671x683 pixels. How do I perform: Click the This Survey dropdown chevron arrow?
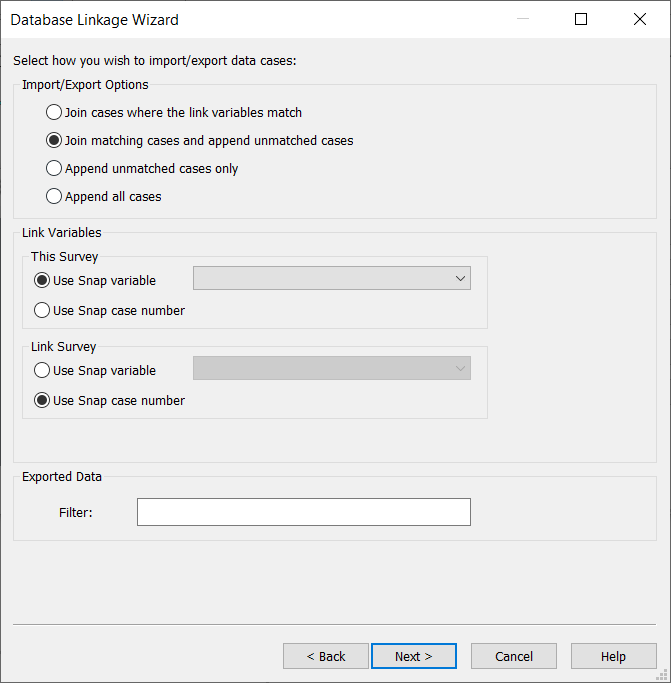point(460,278)
